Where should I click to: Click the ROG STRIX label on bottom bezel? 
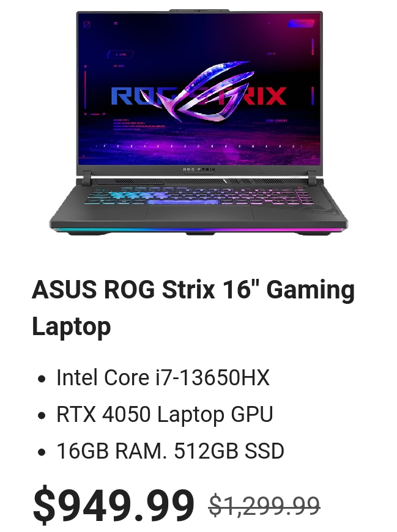point(199,169)
